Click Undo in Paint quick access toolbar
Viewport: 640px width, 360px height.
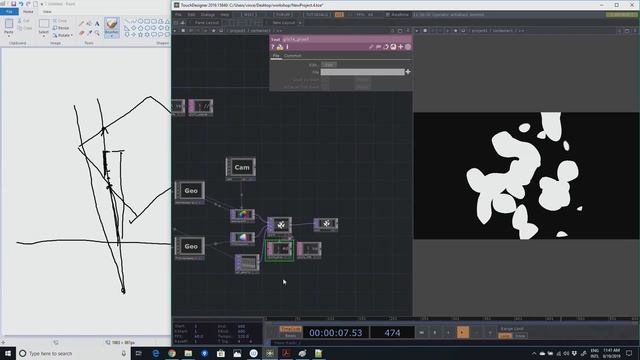[x=21, y=4]
